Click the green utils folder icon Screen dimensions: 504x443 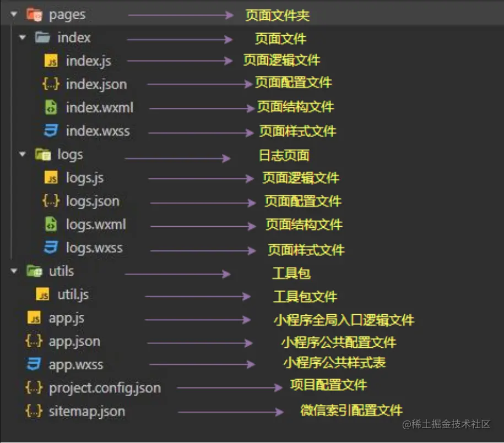(34, 271)
